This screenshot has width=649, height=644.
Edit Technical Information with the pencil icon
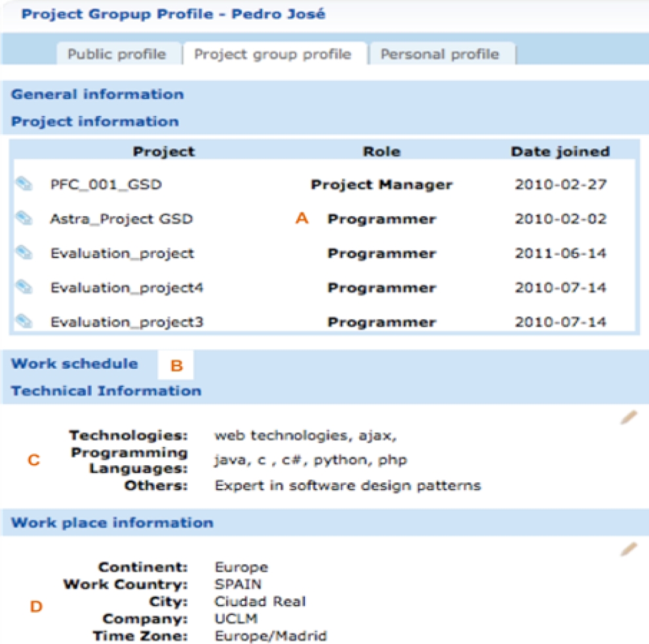pos(628,417)
